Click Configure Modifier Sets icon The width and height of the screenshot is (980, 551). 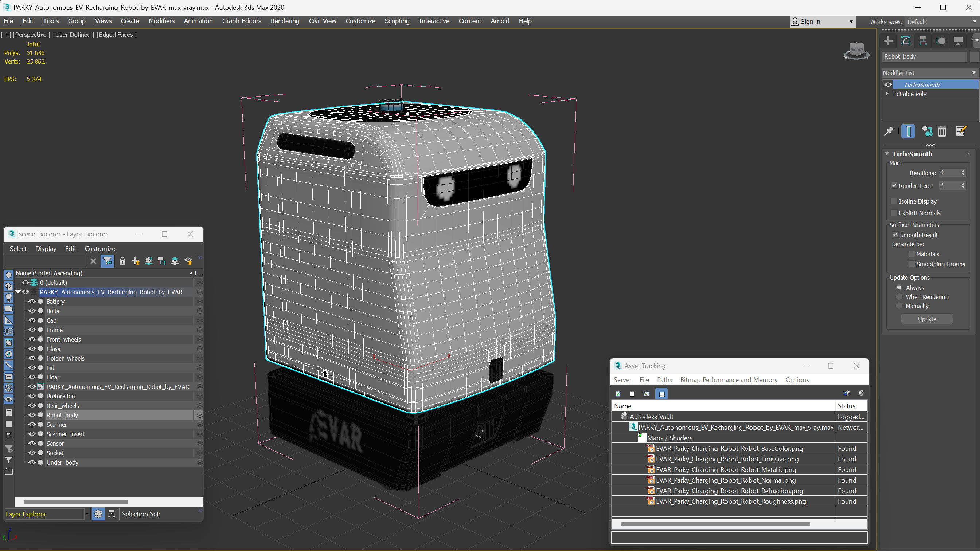(961, 131)
